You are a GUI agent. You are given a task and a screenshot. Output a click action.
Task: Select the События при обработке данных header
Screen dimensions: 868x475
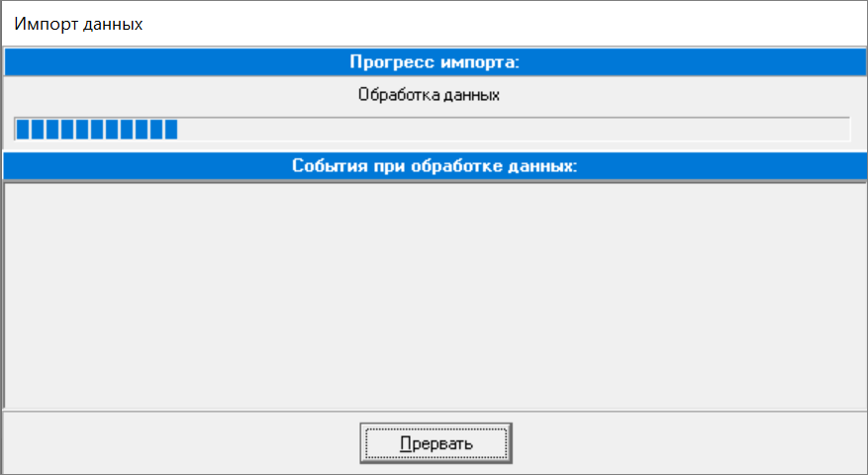click(x=434, y=165)
